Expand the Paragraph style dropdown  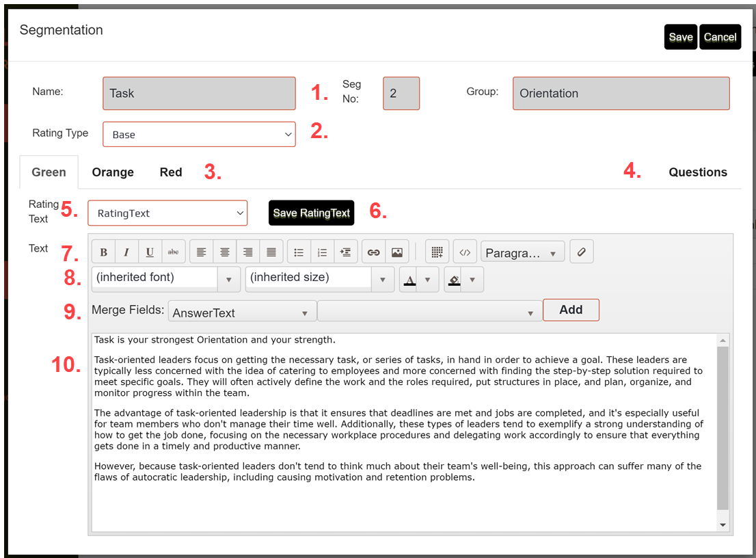522,252
